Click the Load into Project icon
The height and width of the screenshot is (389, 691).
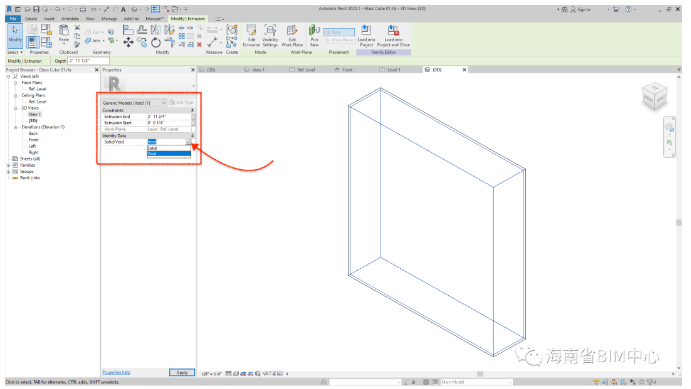(x=366, y=35)
